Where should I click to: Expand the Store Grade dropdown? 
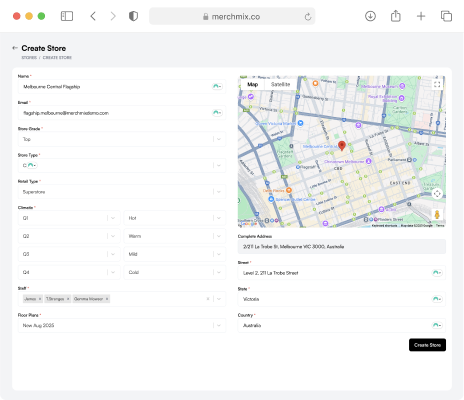coord(122,139)
